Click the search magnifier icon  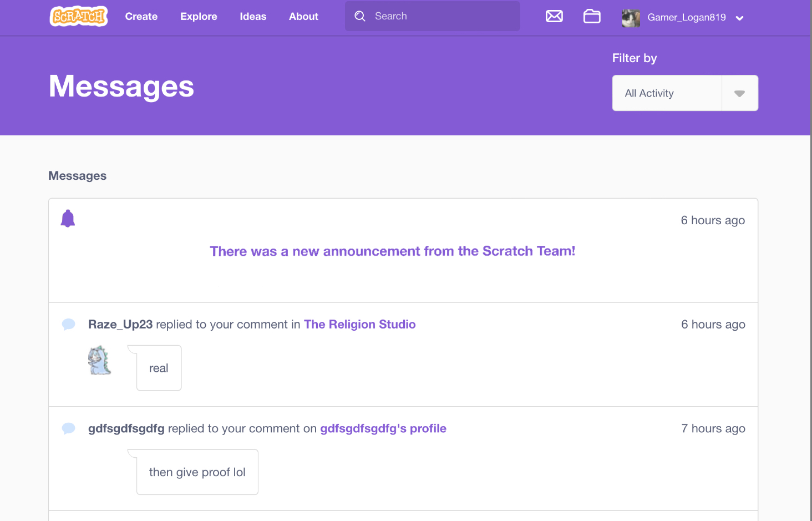pyautogui.click(x=360, y=16)
